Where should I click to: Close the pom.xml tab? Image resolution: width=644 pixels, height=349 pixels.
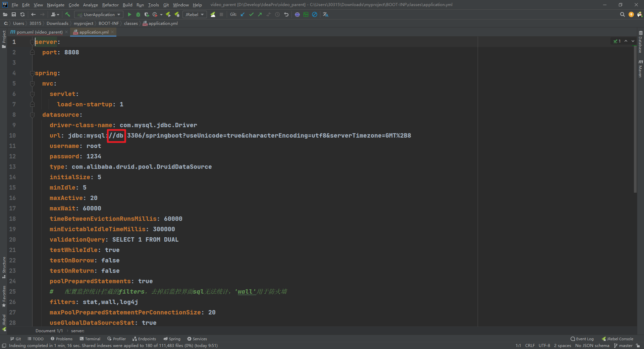click(x=66, y=32)
